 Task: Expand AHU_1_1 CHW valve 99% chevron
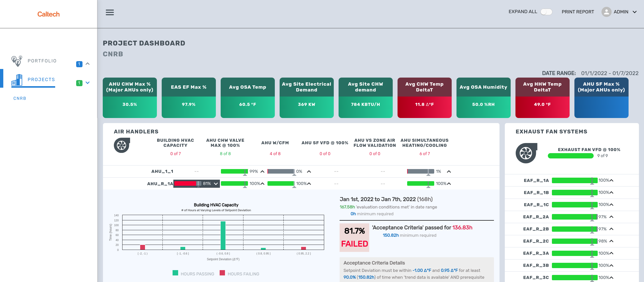tap(262, 172)
